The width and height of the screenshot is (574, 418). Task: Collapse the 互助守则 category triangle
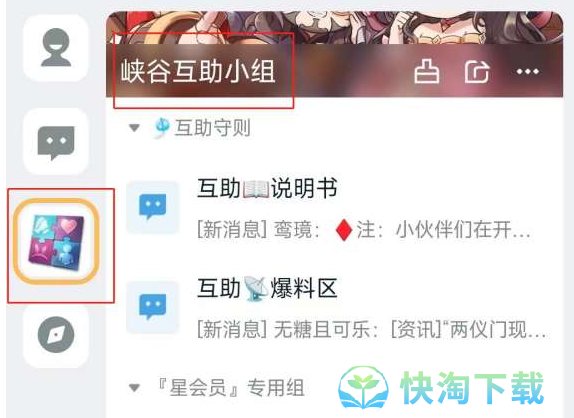pyautogui.click(x=134, y=128)
